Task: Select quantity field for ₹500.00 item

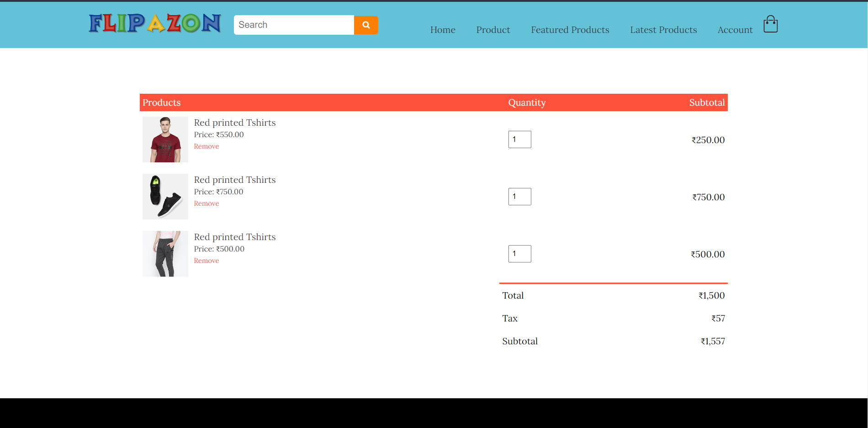Action: click(x=519, y=254)
